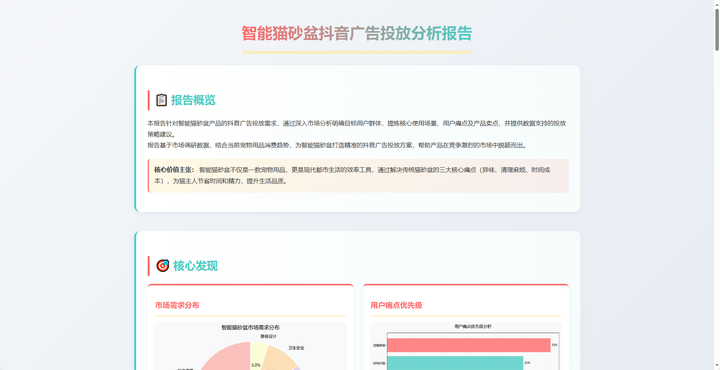This screenshot has height=370, width=720.
Task: Click the 静音设计 pie chart label
Action: (269, 336)
